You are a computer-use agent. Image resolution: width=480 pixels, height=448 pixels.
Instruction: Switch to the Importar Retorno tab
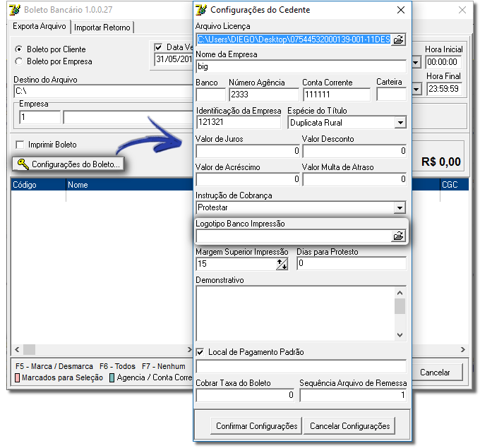[x=102, y=28]
